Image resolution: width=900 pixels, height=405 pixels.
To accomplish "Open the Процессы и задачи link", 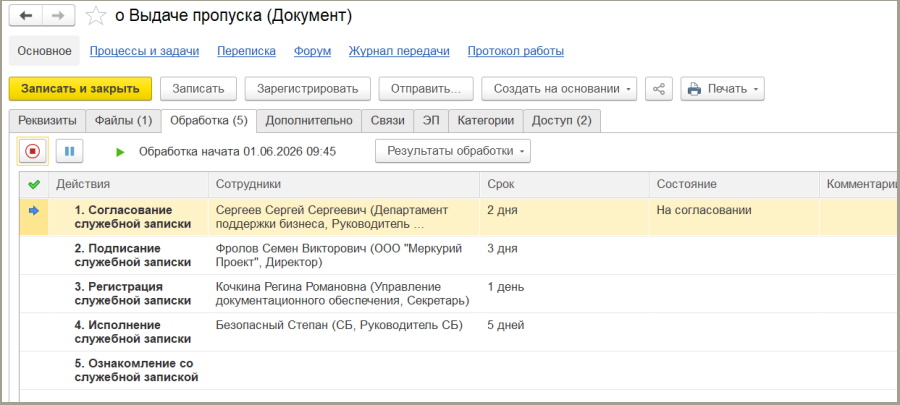I will click(x=145, y=52).
